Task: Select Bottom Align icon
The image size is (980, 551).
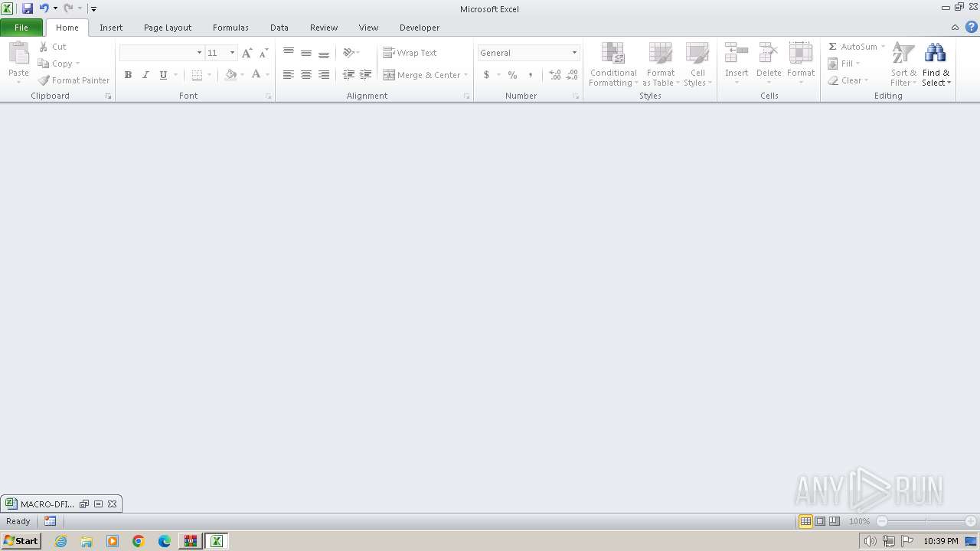Action: [324, 53]
